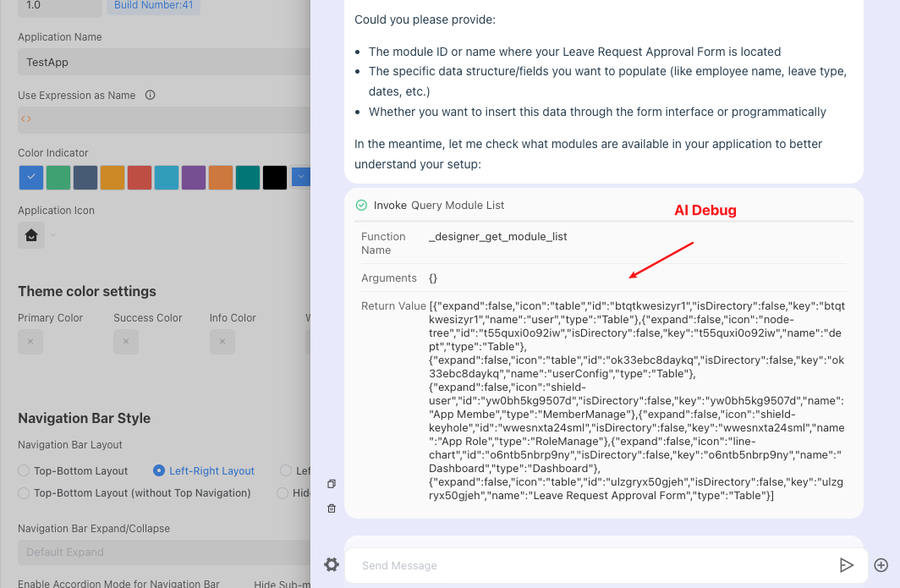Click the Send Message input field
Screen dimensions: 900x588
(x=592, y=565)
